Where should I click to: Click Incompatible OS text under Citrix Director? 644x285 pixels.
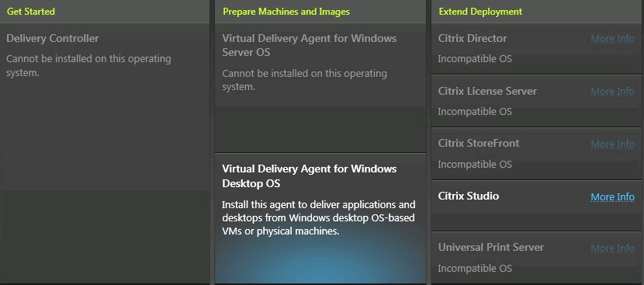[x=475, y=59]
